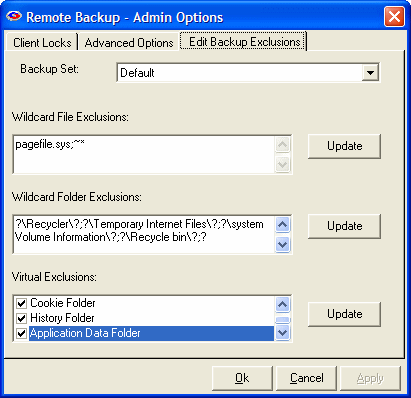The image size is (411, 398).
Task: Close the Admin Options dialog
Action: click(x=394, y=17)
